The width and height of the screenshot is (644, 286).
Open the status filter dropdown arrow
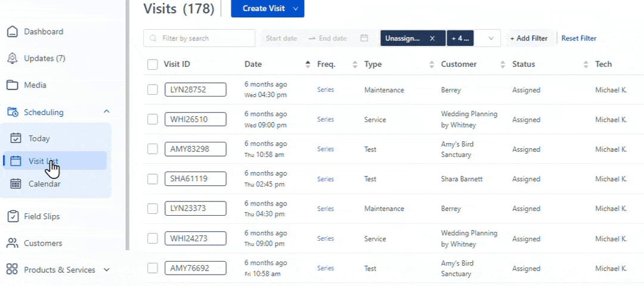(491, 38)
